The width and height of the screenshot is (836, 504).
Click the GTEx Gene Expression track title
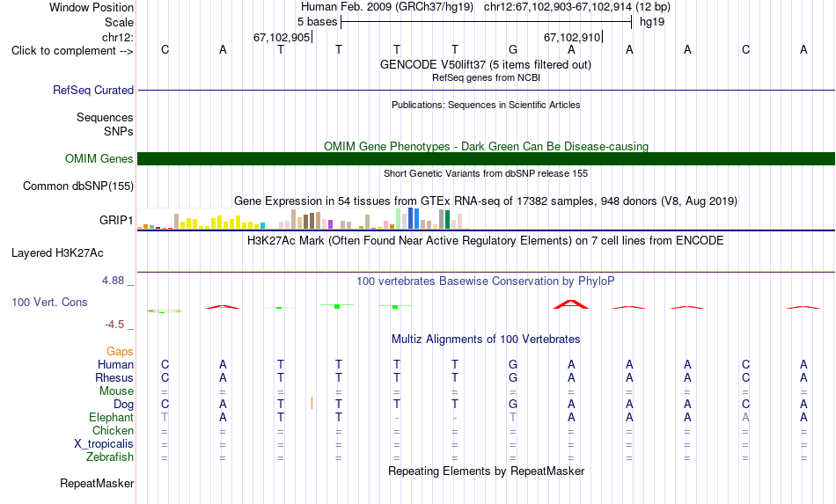[x=486, y=201]
